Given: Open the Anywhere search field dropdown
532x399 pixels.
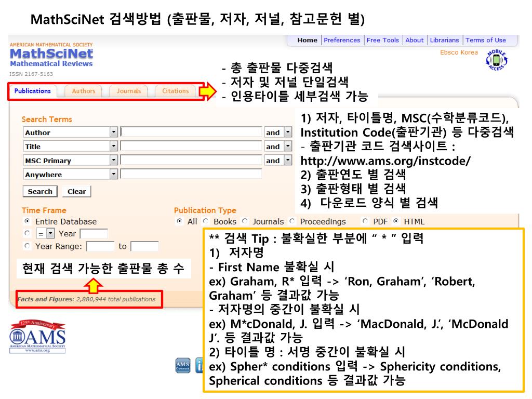Looking at the screenshot, I should click(x=114, y=175).
